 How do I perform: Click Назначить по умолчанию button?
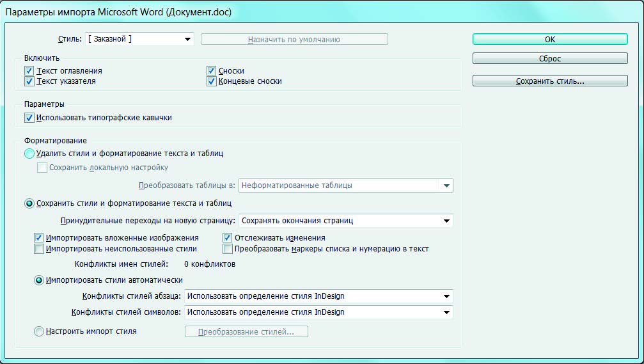pyautogui.click(x=294, y=40)
